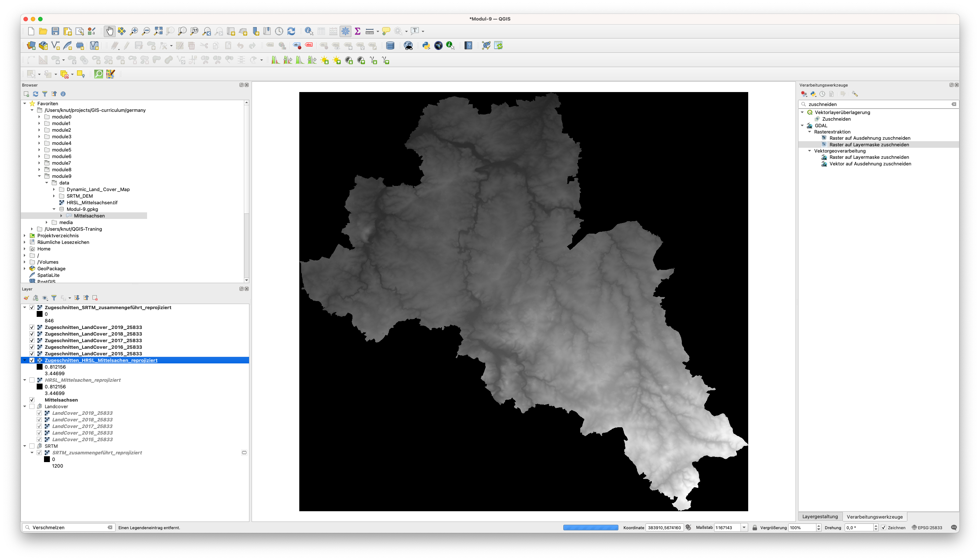Refresh the Browser panel

point(35,94)
